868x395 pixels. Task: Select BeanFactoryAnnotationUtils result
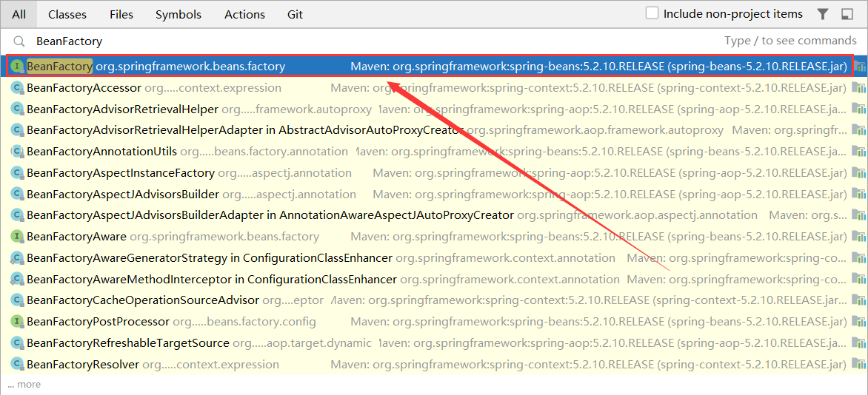click(x=434, y=151)
